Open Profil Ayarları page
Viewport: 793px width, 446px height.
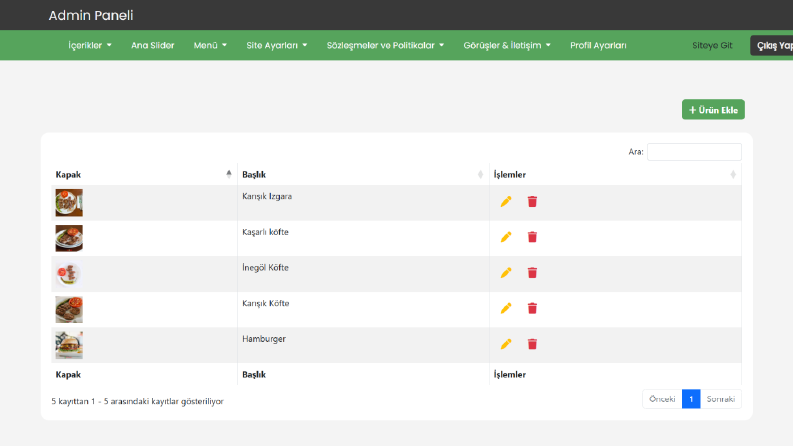(x=598, y=46)
